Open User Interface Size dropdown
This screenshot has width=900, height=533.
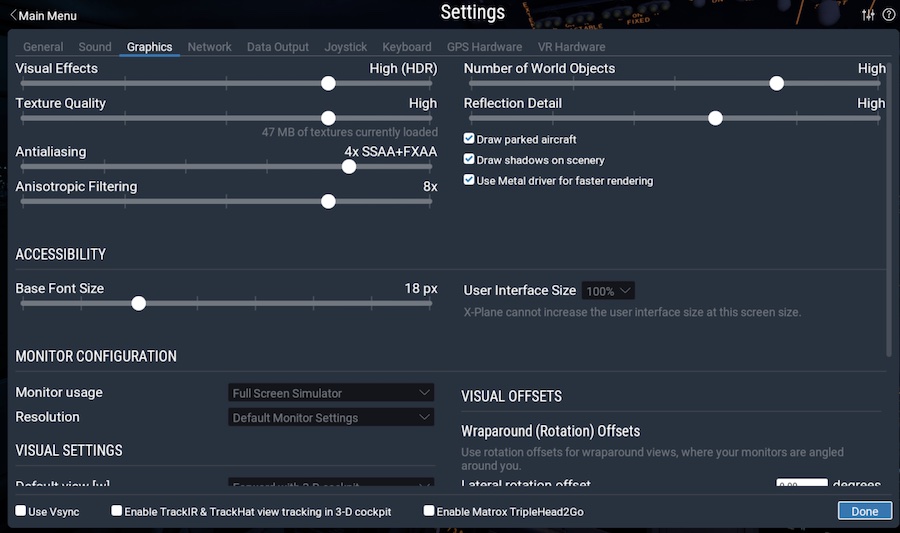tap(609, 291)
